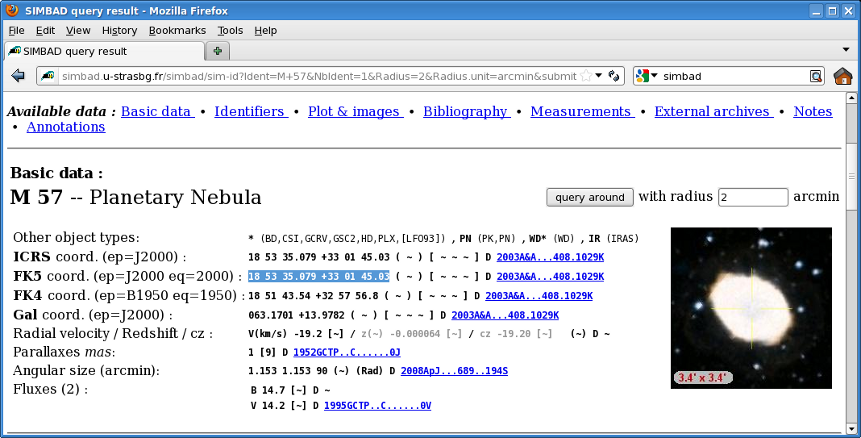This screenshot has height=438, width=861.
Task: Open the History menu
Action: click(119, 30)
